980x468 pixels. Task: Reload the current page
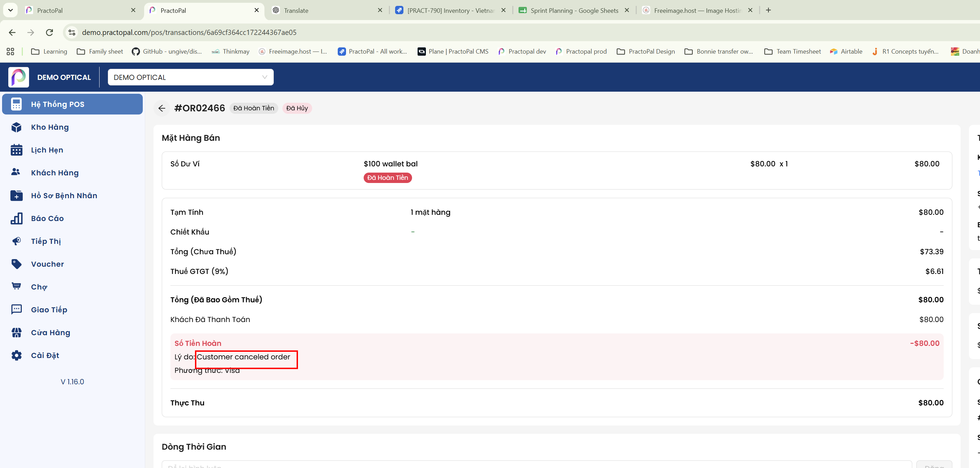(49, 33)
